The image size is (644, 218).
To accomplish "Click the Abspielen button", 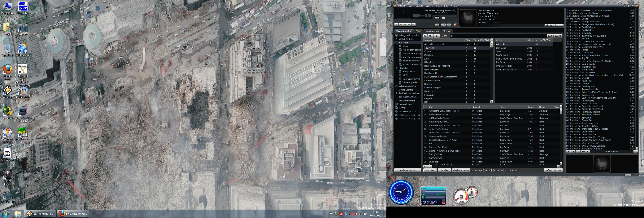I will (430, 170).
